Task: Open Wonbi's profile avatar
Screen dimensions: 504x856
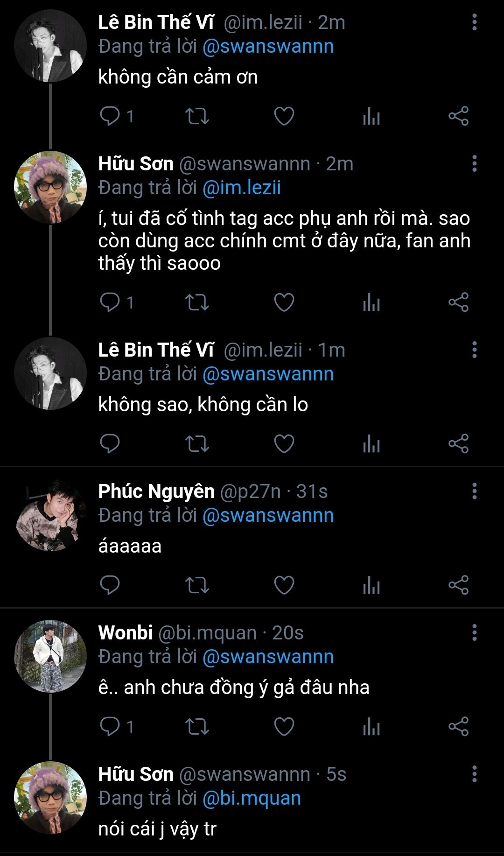Action: [50, 656]
